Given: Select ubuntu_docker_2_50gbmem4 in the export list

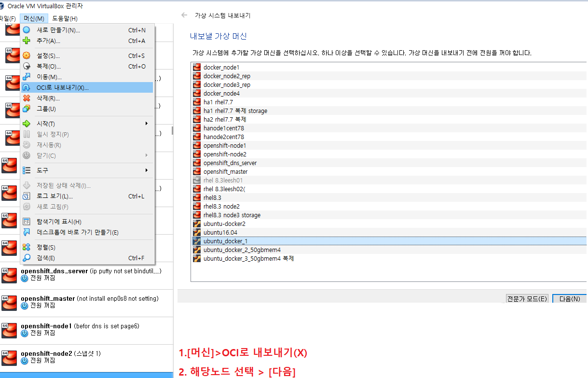Looking at the screenshot, I should (x=389, y=250).
